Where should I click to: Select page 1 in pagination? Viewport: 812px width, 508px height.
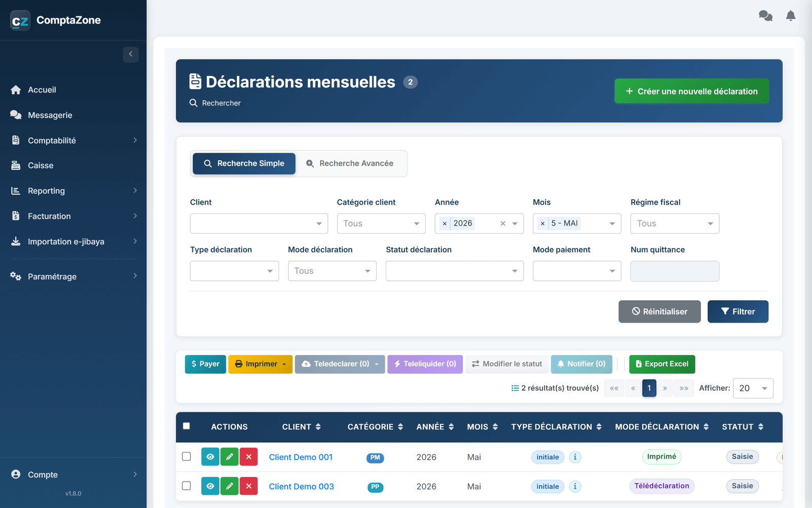click(649, 388)
